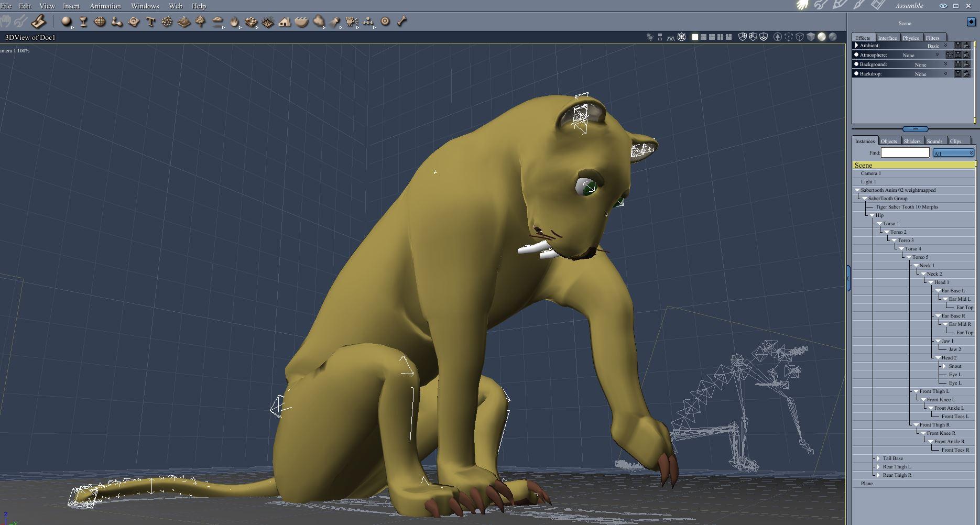Select 'Light 1' in the scene tree

coord(868,182)
